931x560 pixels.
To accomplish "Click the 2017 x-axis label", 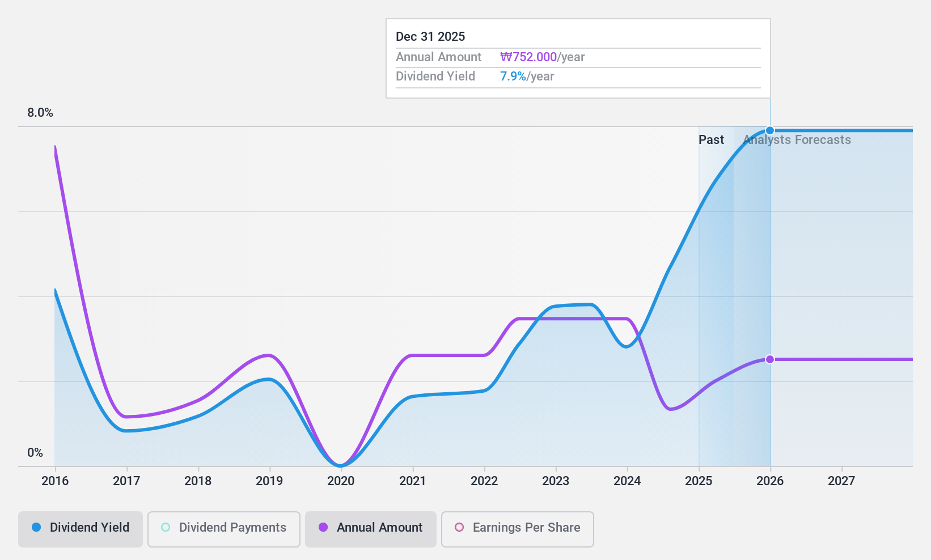I will coord(126,481).
